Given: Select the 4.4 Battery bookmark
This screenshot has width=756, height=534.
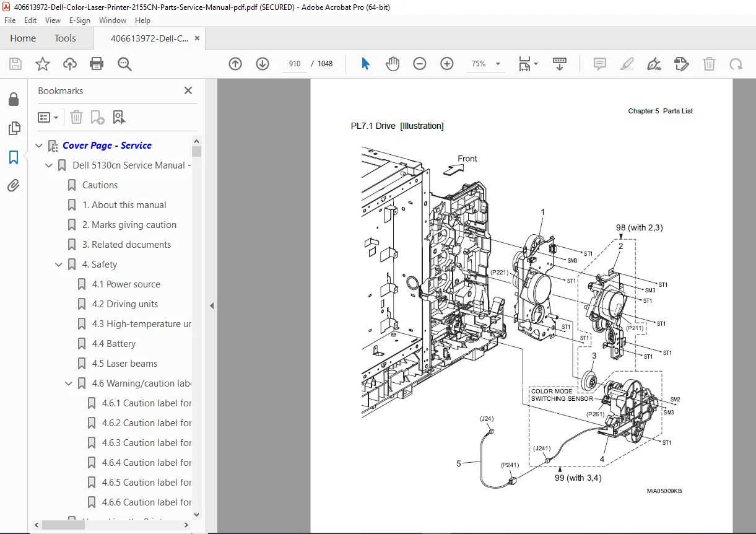Looking at the screenshot, I should coord(114,344).
